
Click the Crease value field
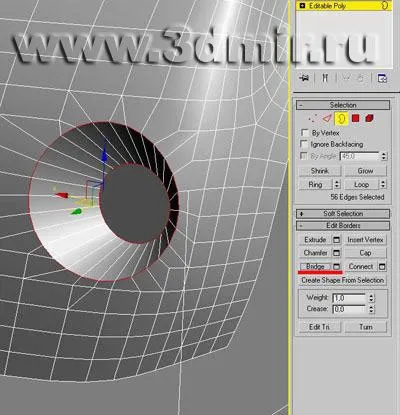coord(350,309)
